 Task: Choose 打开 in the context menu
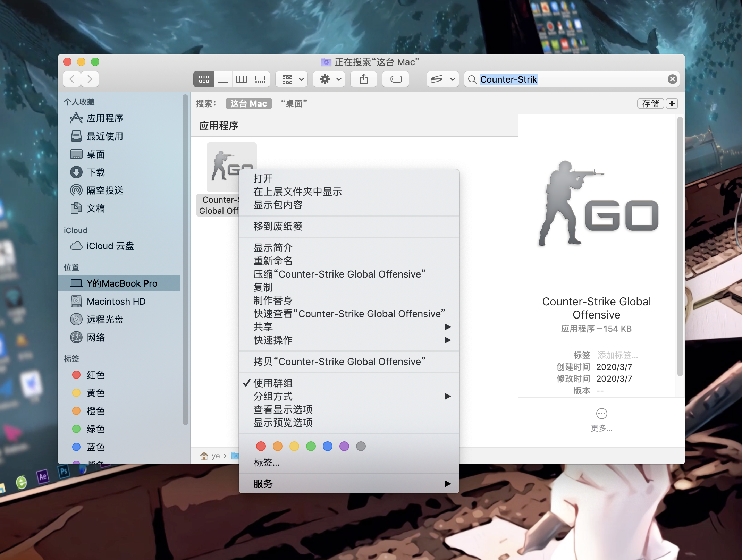point(349,178)
